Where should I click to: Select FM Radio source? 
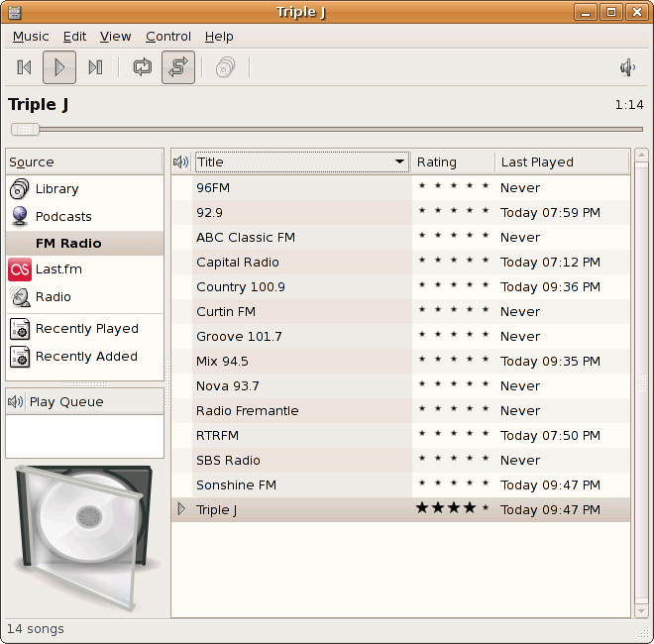(x=84, y=243)
